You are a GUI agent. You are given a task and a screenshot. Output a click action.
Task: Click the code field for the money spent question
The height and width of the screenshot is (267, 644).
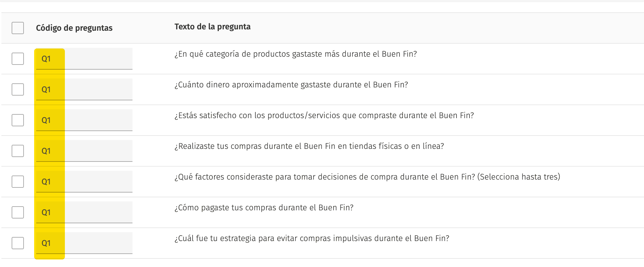(84, 89)
